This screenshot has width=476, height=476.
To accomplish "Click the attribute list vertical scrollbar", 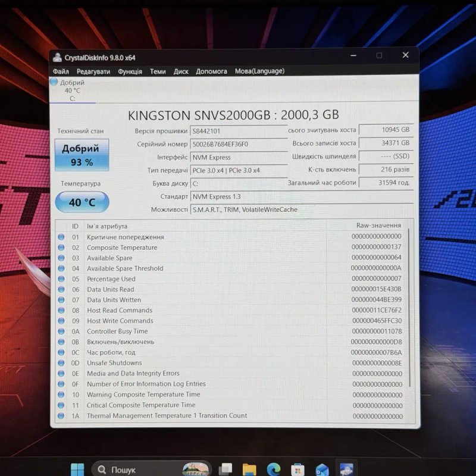I will 409,307.
